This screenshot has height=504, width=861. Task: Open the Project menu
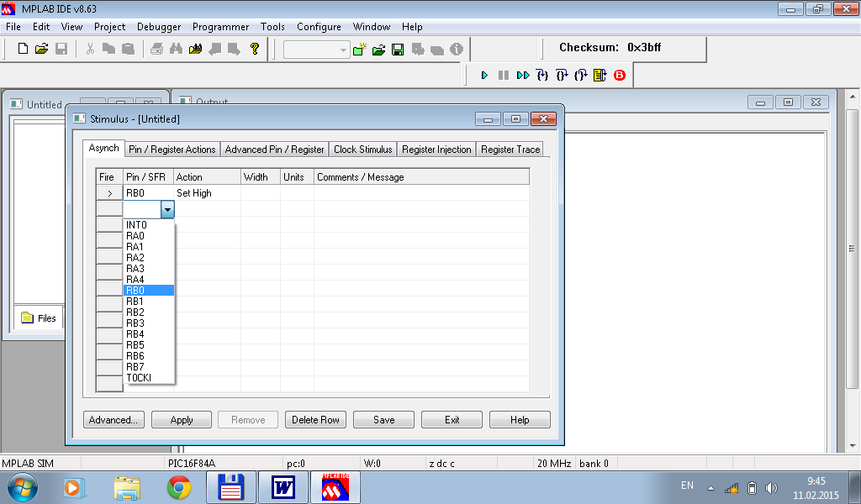pyautogui.click(x=109, y=27)
